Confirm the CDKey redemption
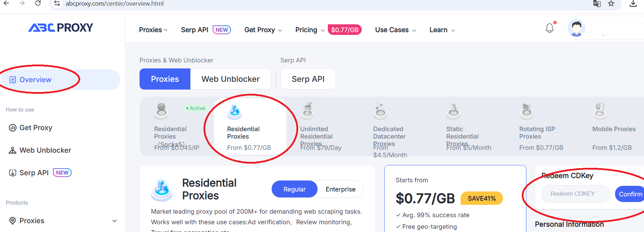Viewport: 644px width, 232px height. [630, 194]
